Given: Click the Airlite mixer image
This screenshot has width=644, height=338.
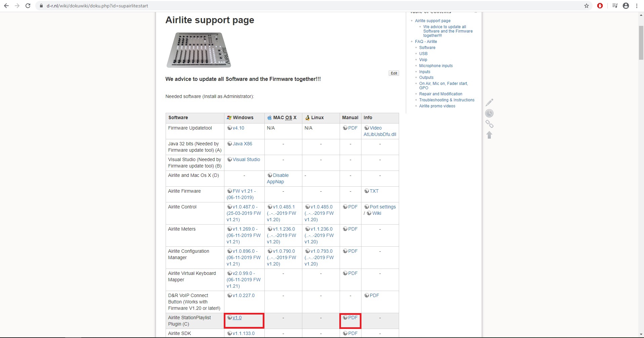Looking at the screenshot, I should point(199,50).
